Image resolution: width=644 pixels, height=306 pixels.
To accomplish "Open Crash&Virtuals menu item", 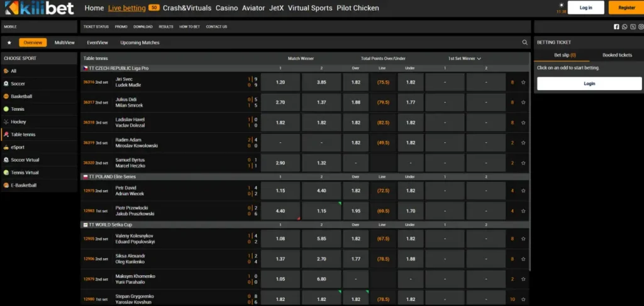I will coord(187,8).
